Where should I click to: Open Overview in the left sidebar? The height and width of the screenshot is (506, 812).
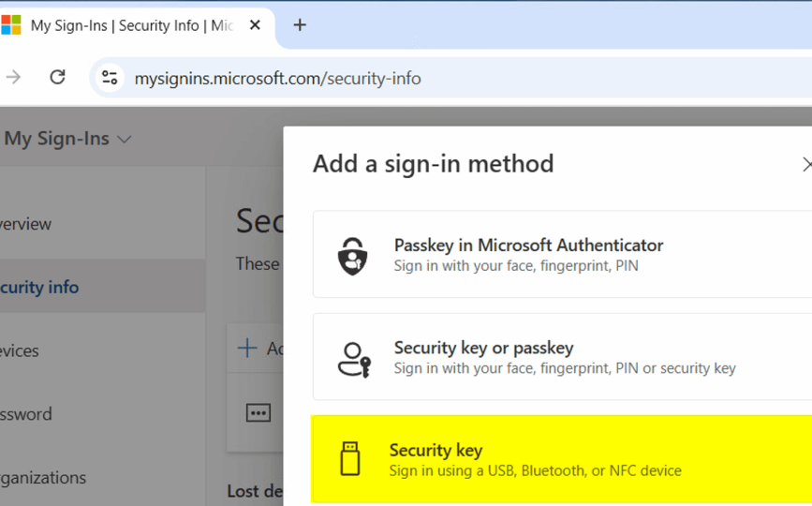click(x=26, y=224)
